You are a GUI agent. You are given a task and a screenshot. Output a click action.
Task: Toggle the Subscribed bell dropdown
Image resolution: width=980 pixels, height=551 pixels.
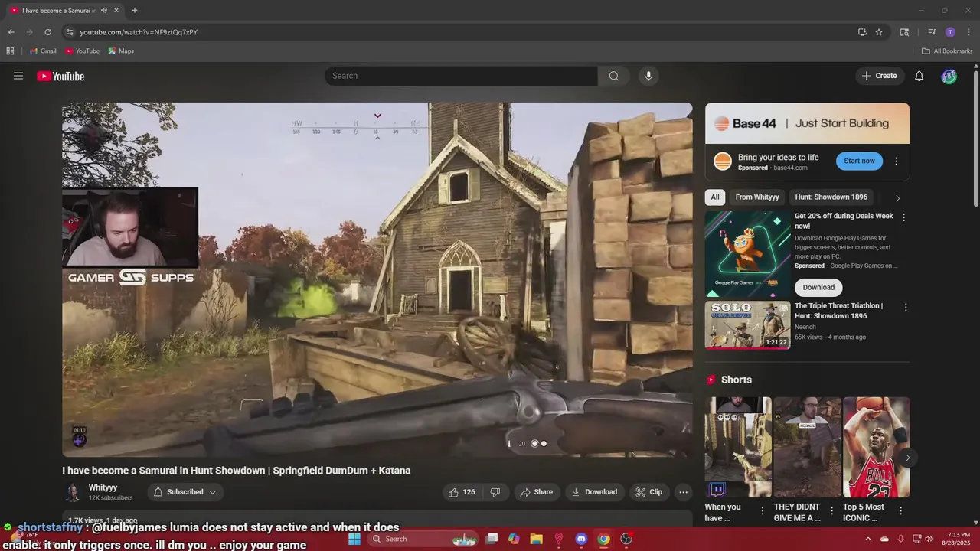[x=185, y=492]
